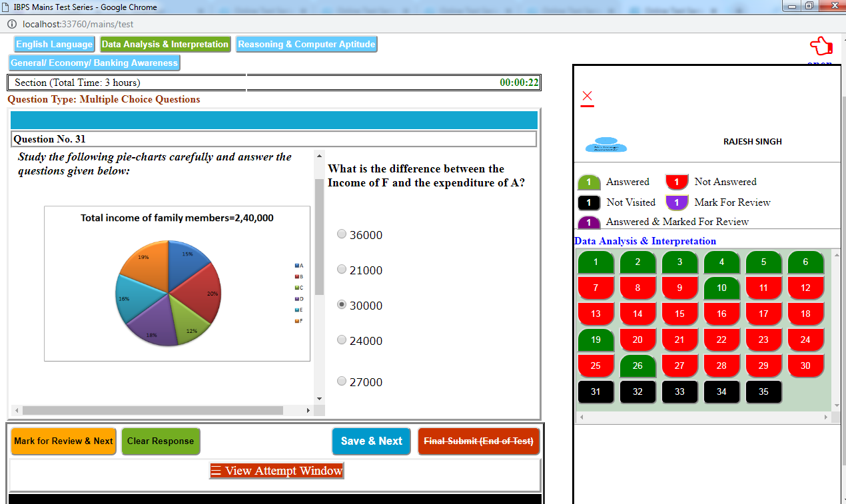846x504 pixels.
Task: Click the Save & Next button
Action: click(371, 441)
